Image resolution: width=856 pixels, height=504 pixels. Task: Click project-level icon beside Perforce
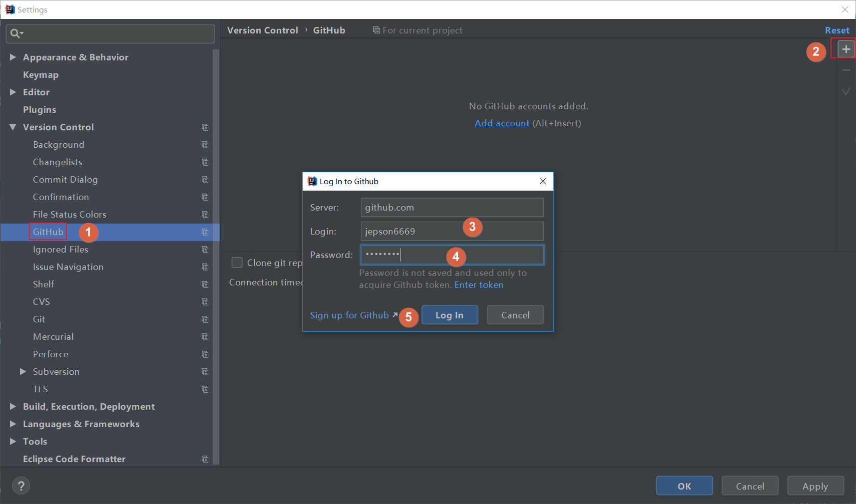(x=205, y=354)
